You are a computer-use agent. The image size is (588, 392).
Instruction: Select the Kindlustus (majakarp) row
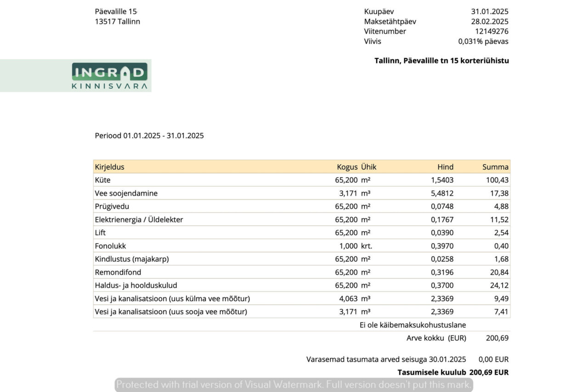pyautogui.click(x=132, y=259)
